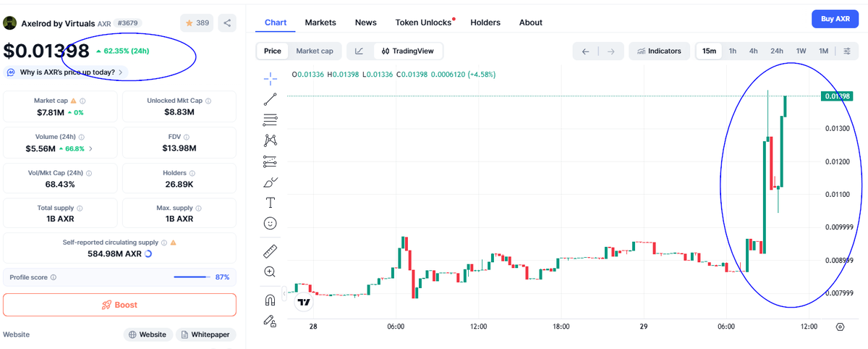868x349 pixels.
Task: Open the About tab
Action: pyautogui.click(x=531, y=22)
